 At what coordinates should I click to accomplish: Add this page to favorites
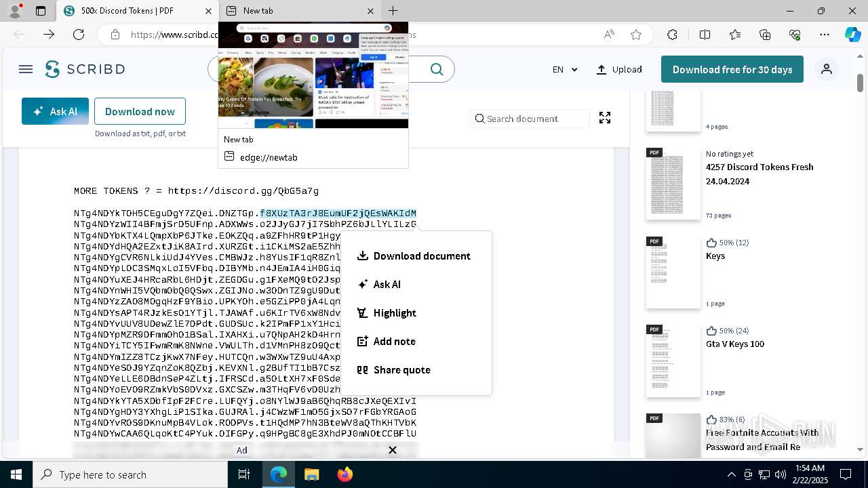point(636,35)
